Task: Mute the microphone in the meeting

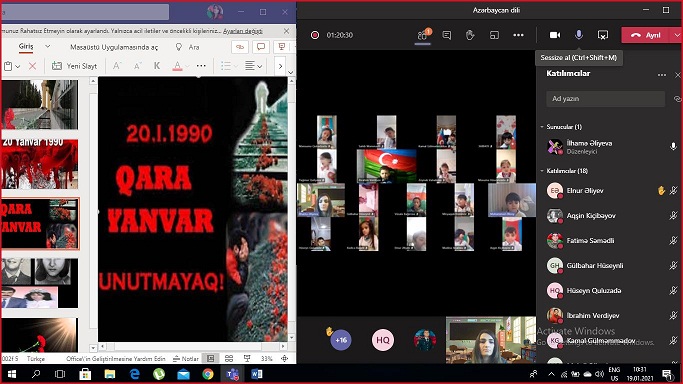Action: click(579, 35)
